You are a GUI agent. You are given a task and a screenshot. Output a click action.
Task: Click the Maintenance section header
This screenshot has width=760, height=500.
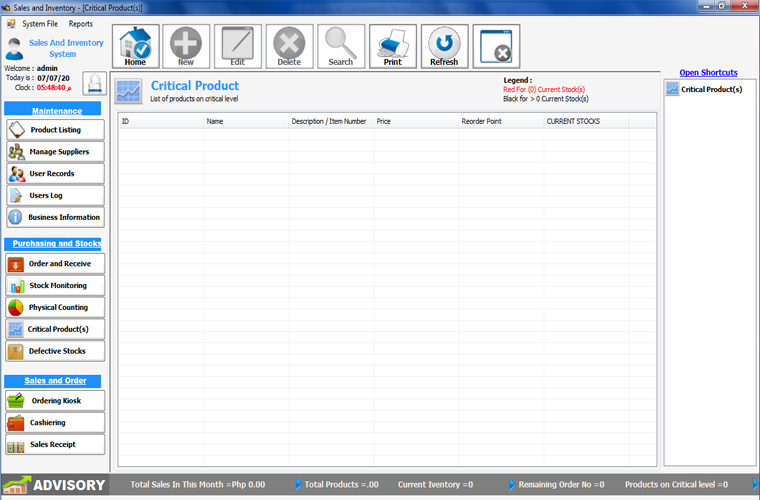[53, 109]
